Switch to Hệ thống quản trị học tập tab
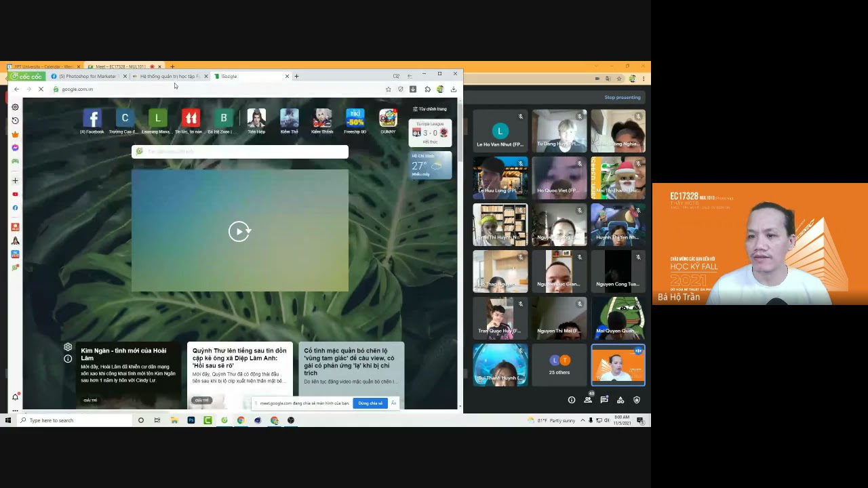The height and width of the screenshot is (488, 868). tap(170, 77)
